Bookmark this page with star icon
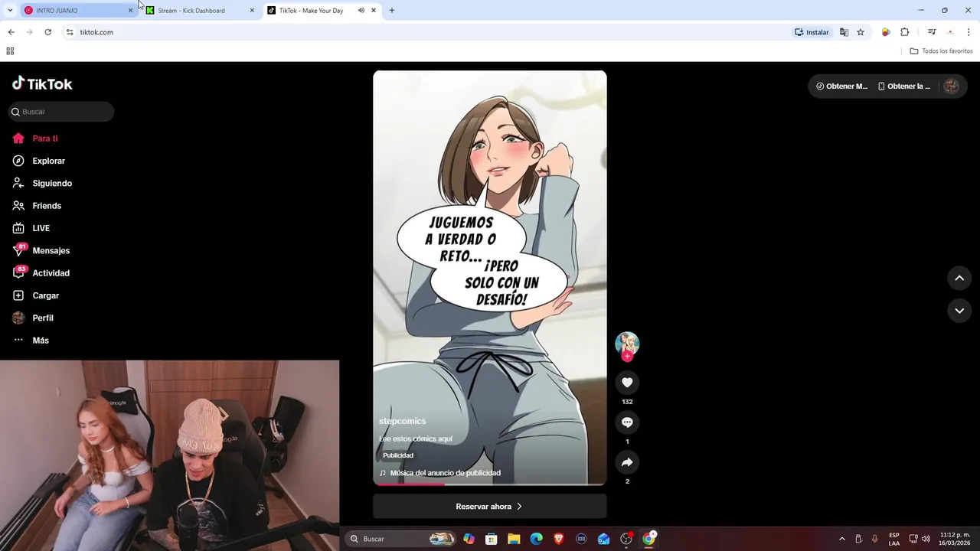The image size is (980, 551). [861, 32]
